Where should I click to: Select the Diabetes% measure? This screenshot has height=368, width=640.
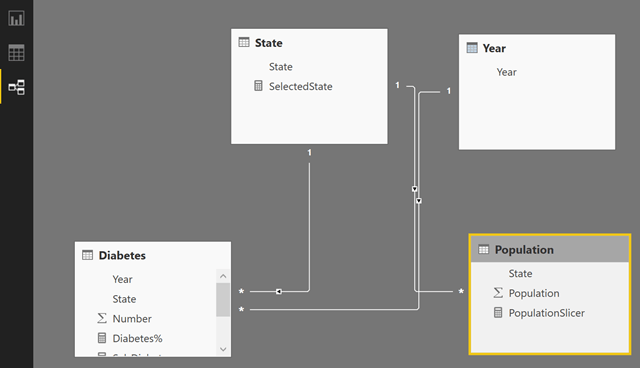click(x=138, y=338)
